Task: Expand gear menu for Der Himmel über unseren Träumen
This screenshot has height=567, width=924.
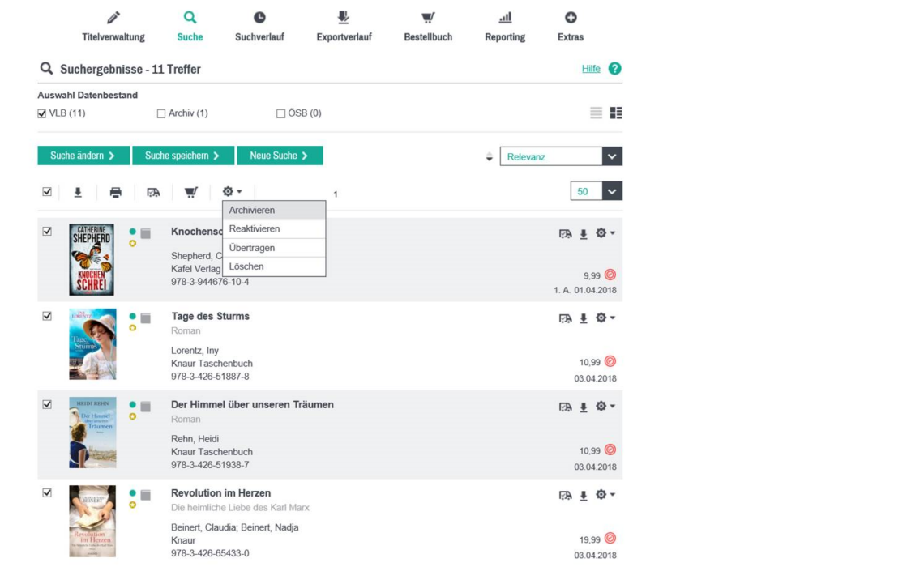Action: click(605, 407)
